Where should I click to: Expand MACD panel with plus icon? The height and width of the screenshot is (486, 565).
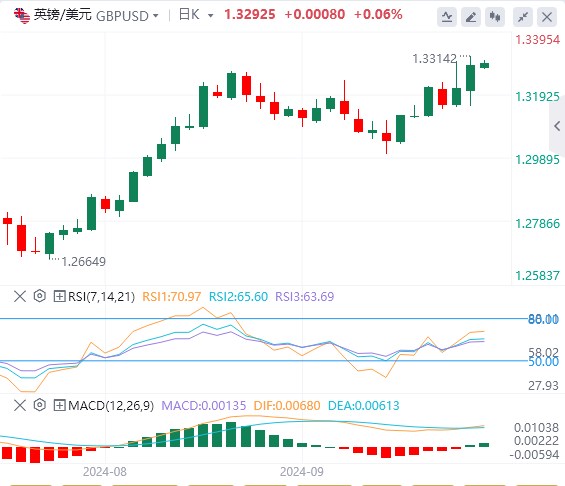59,405
